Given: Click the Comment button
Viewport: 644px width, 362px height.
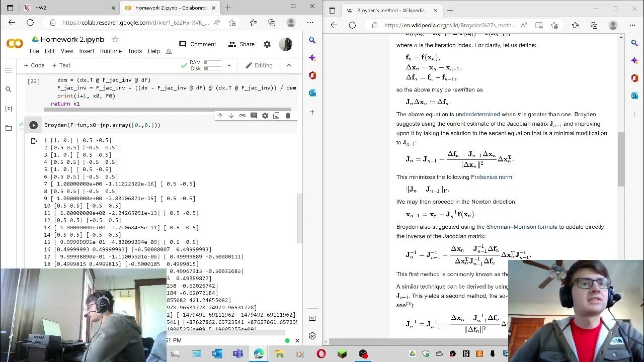Looking at the screenshot, I should (198, 44).
